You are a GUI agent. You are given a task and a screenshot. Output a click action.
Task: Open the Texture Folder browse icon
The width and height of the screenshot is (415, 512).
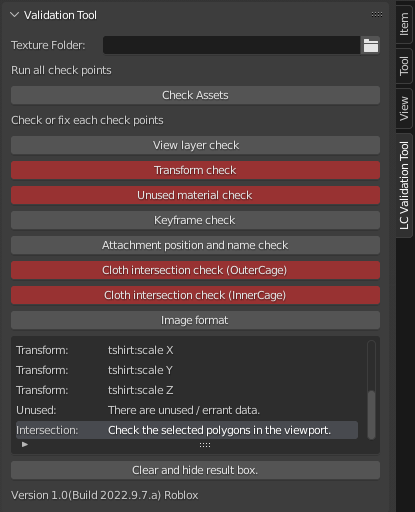pos(370,45)
